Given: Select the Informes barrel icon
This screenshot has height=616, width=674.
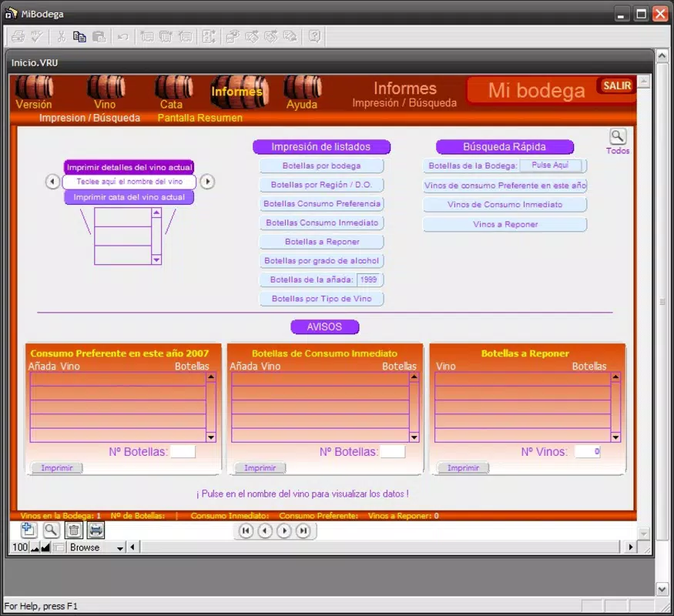Looking at the screenshot, I should point(239,91).
